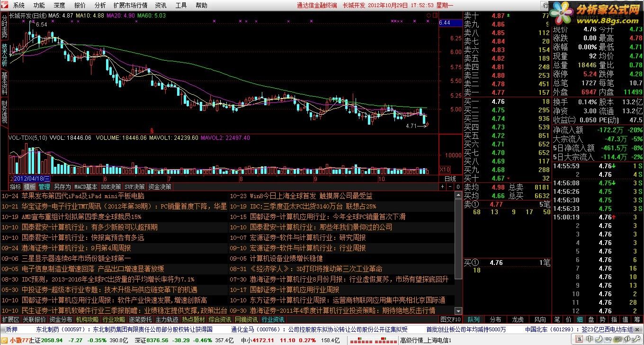Image resolution: width=644 pixels, height=345 pixels.
Task: Select the MACD基本 template tab
Action: click(x=86, y=187)
